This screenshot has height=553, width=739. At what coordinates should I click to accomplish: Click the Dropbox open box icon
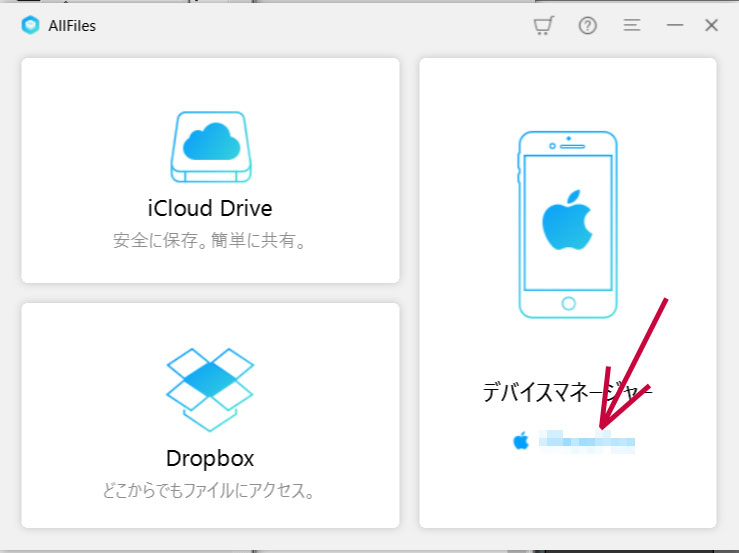pos(209,389)
